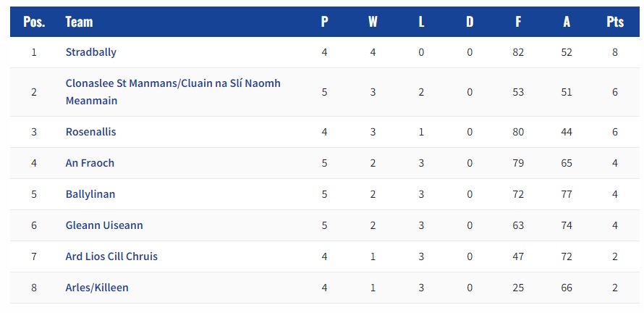Image resolution: width=644 pixels, height=313 pixels.
Task: Select the W column header
Action: [x=373, y=22]
